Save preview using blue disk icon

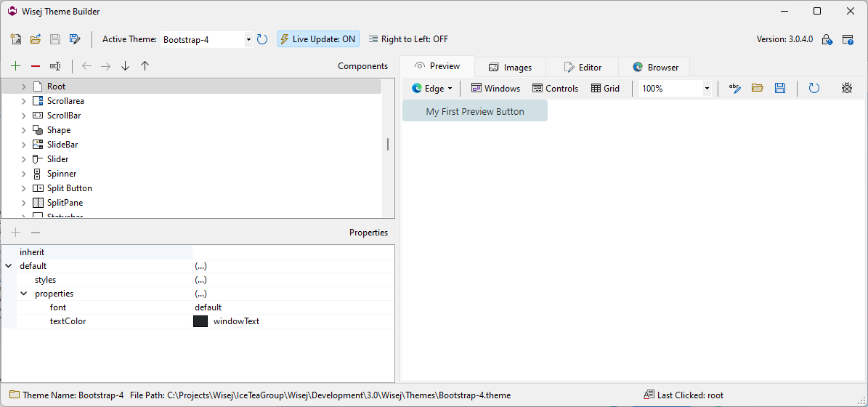(780, 88)
